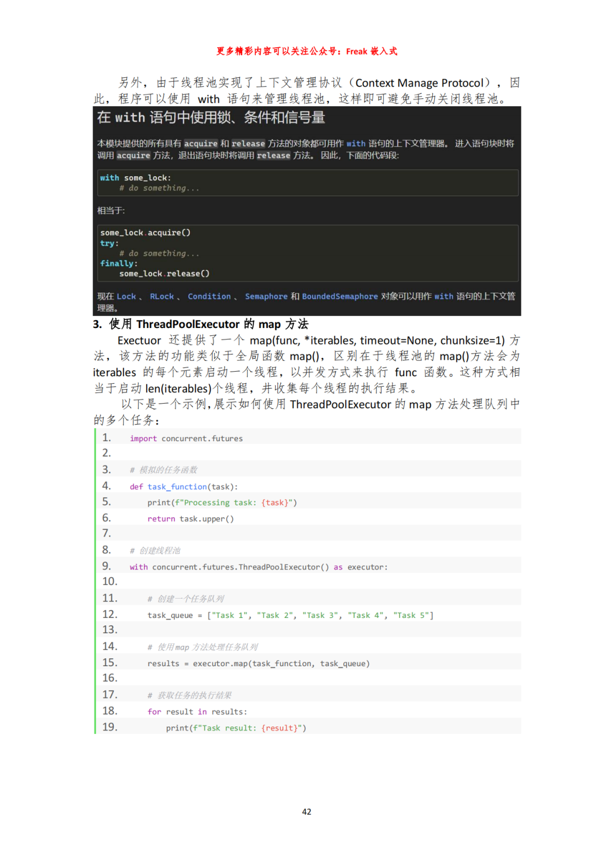Click the 'import concurrent.futures' code line
The height and width of the screenshot is (868, 614).
point(186,438)
